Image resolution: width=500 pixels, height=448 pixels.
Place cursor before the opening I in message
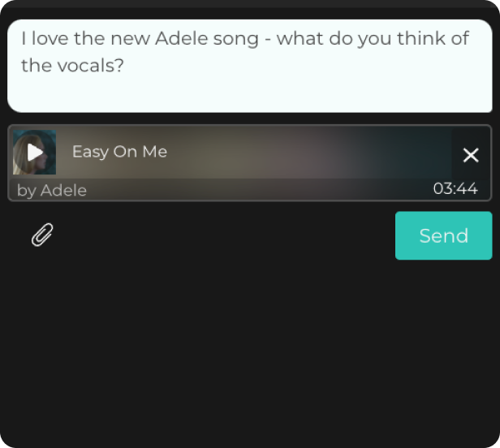click(x=22, y=39)
